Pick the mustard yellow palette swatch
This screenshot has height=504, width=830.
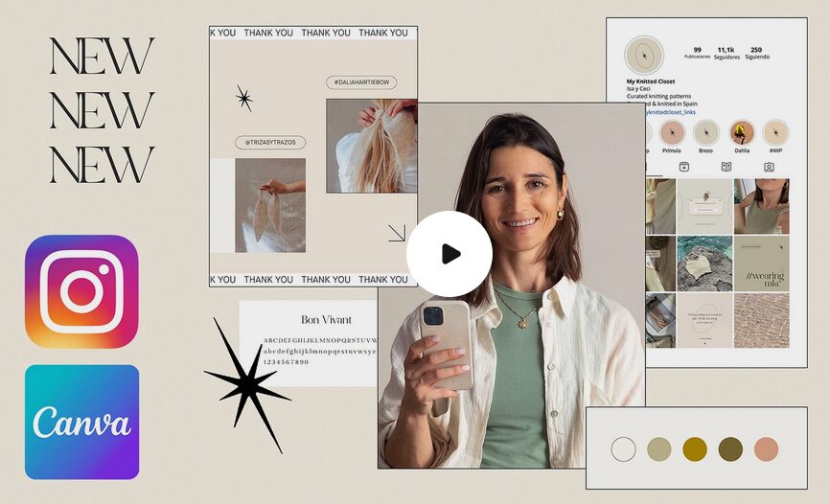(695, 449)
